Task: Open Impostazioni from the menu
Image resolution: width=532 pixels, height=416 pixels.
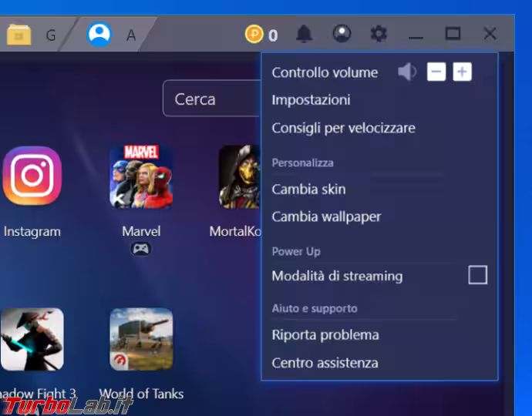Action: tap(311, 100)
